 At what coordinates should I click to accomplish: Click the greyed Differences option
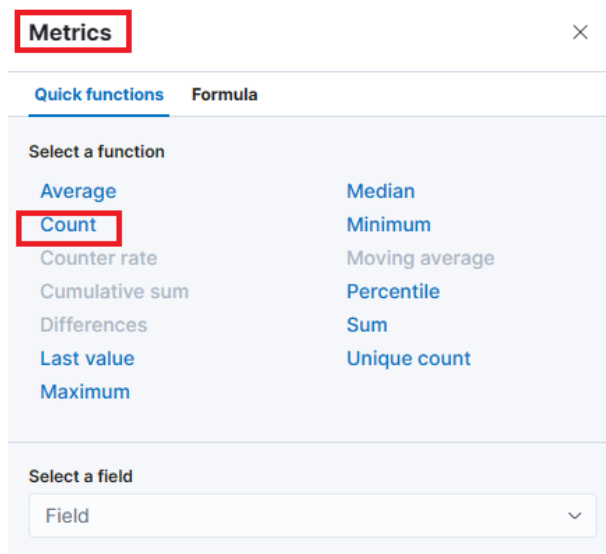93,325
